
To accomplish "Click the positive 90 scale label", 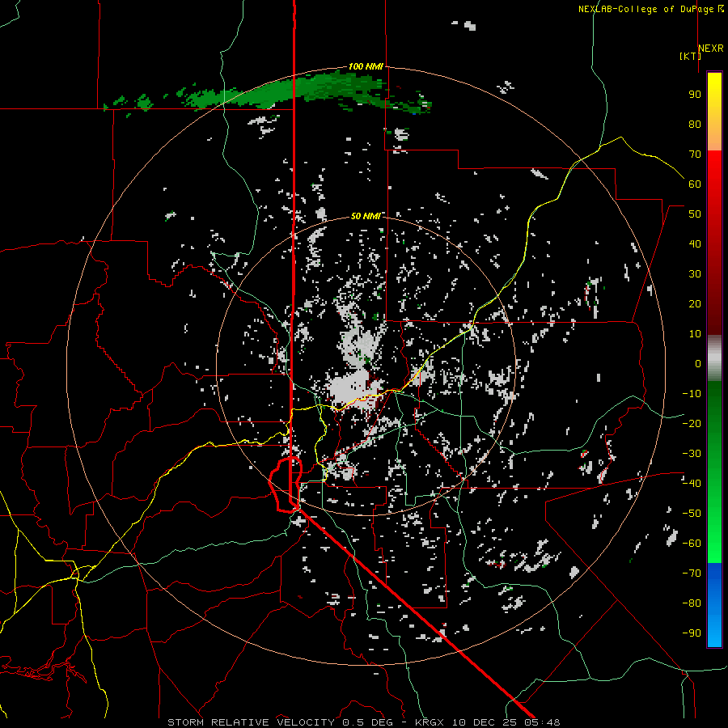I will click(x=695, y=95).
